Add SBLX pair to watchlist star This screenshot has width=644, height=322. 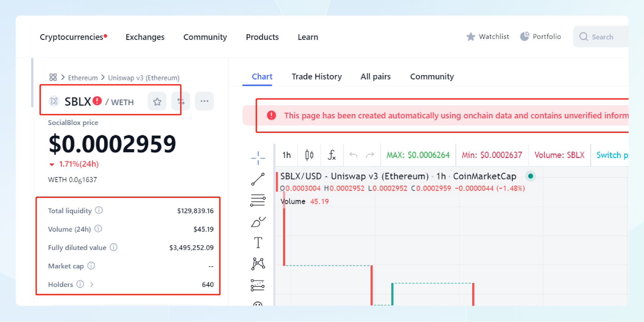tap(157, 102)
